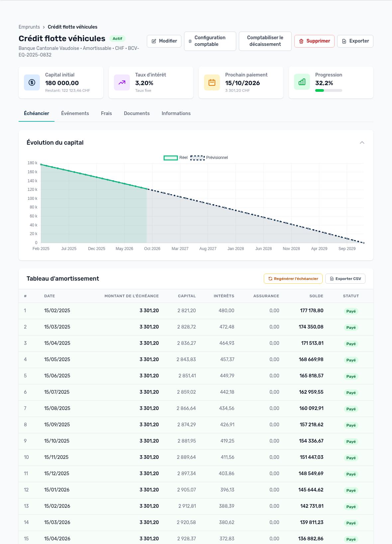
Task: Click the solde value 154 336,67
Action: [x=311, y=441]
